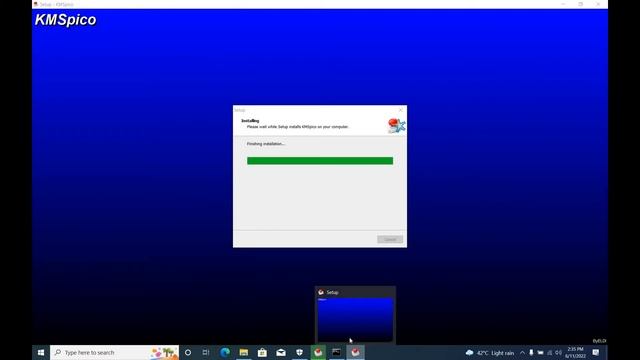Open Windows Security shield on the taskbar

(x=300, y=352)
